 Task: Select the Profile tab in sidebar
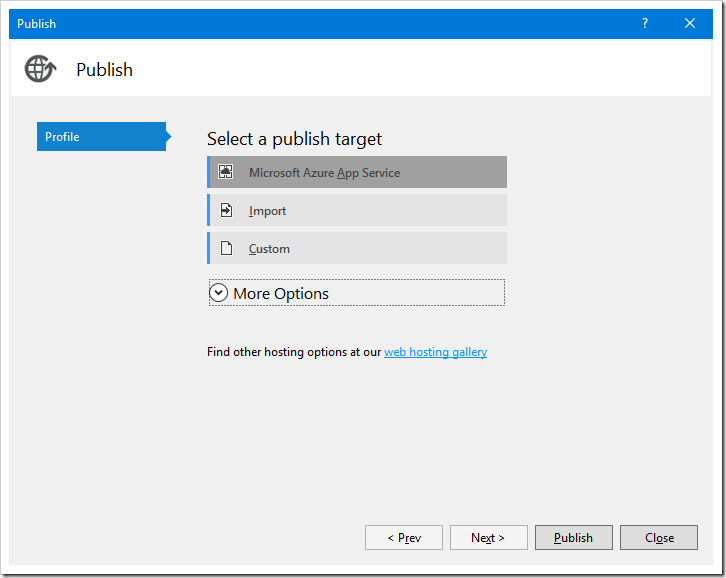(x=104, y=137)
